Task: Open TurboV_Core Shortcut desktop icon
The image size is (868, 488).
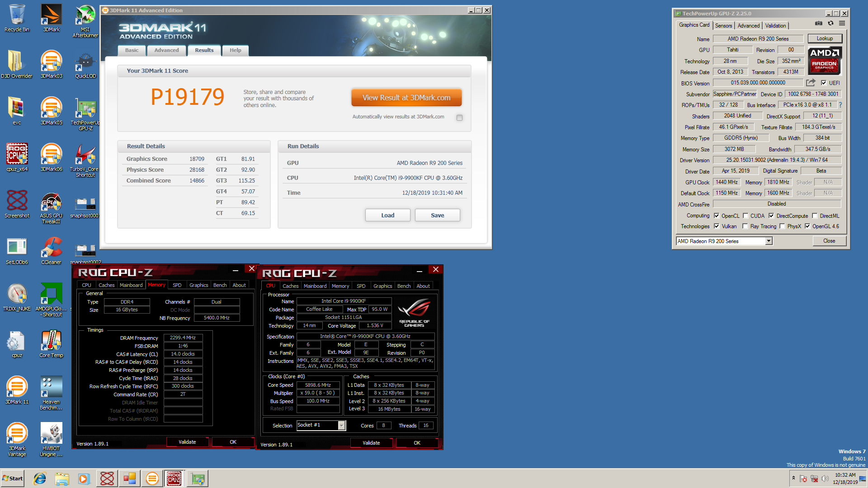Action: [x=85, y=160]
